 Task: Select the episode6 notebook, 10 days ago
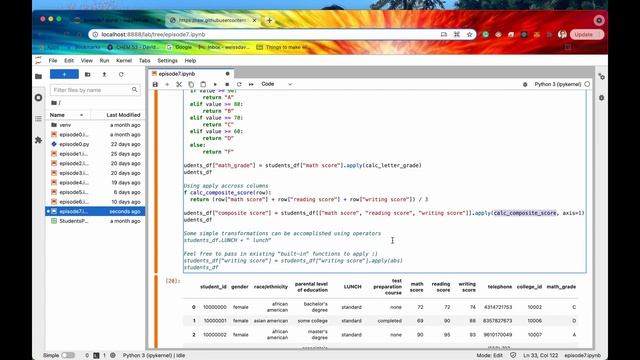coord(95,202)
